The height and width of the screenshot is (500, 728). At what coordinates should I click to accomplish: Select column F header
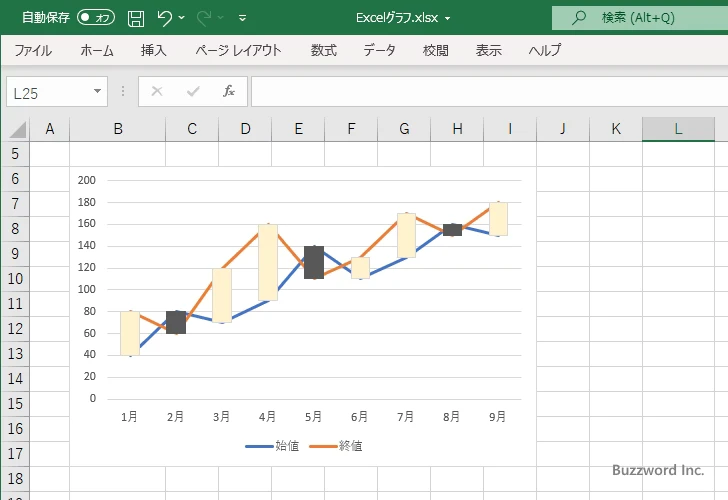pyautogui.click(x=351, y=129)
